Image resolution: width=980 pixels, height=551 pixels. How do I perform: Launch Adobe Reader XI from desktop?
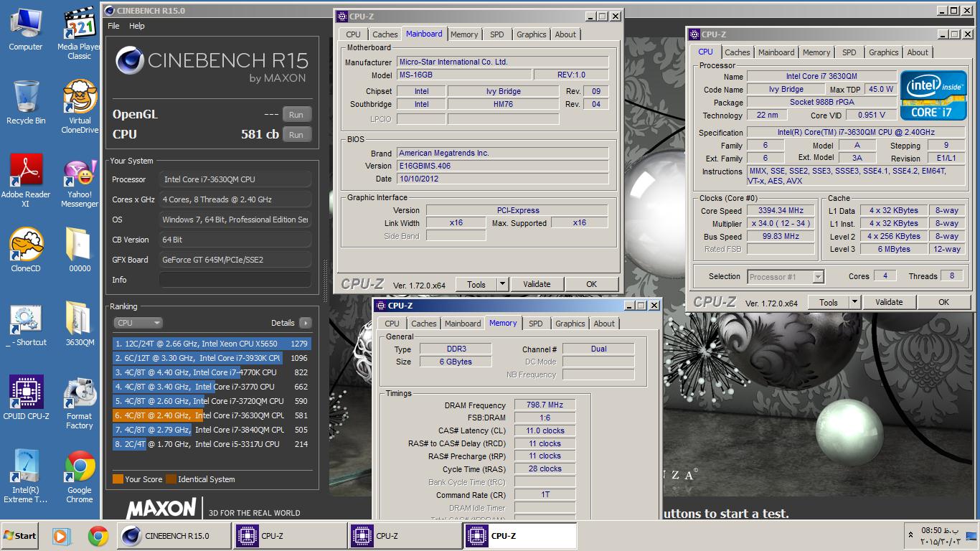click(x=26, y=181)
